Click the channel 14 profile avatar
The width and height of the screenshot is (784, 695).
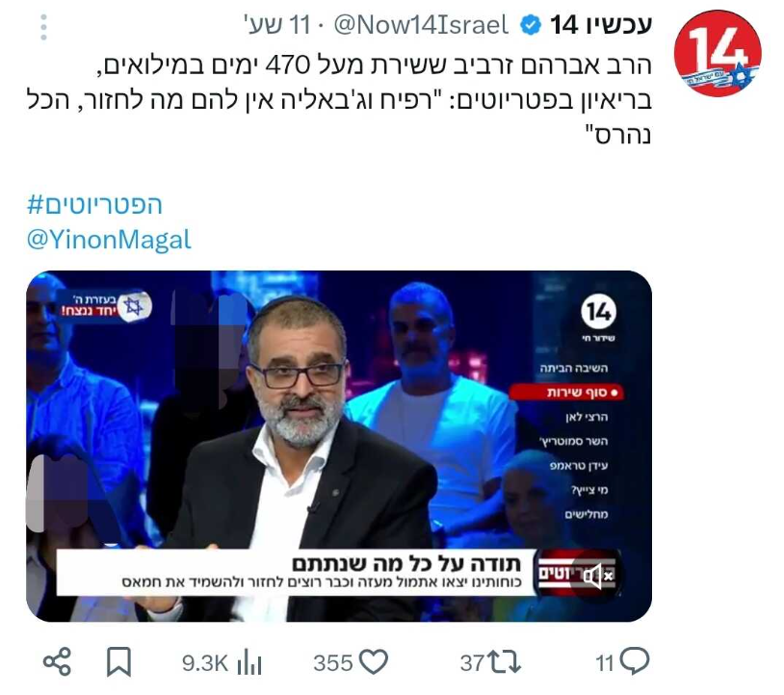point(717,53)
